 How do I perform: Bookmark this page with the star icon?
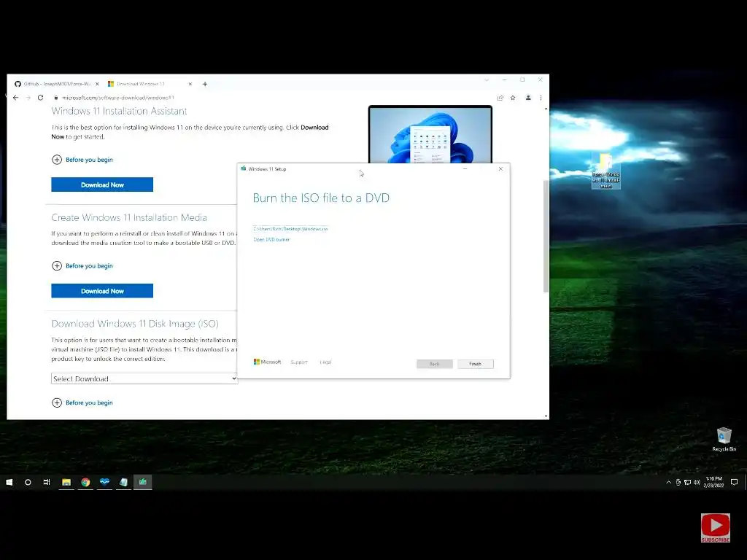coord(513,98)
